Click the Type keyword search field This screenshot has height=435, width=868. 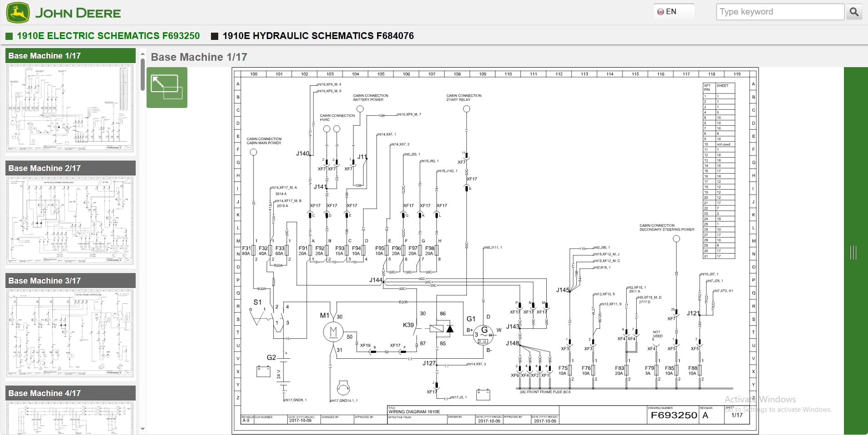[780, 11]
